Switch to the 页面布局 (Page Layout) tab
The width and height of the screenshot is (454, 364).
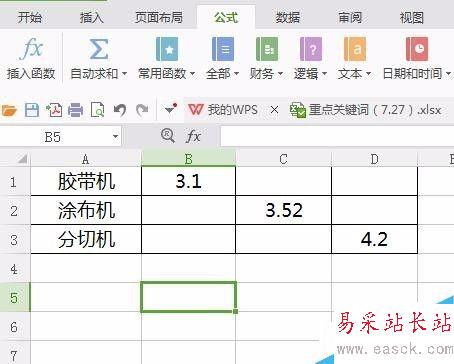pyautogui.click(x=159, y=17)
